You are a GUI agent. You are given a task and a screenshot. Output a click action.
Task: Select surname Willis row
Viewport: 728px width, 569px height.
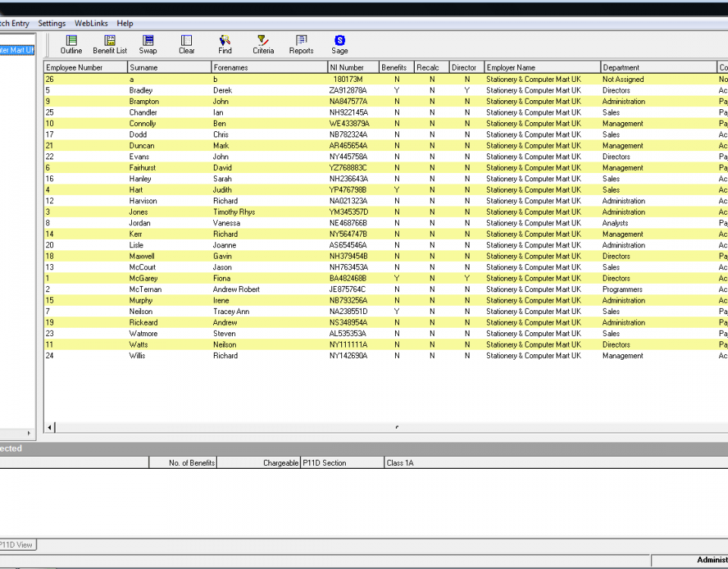[x=137, y=356]
